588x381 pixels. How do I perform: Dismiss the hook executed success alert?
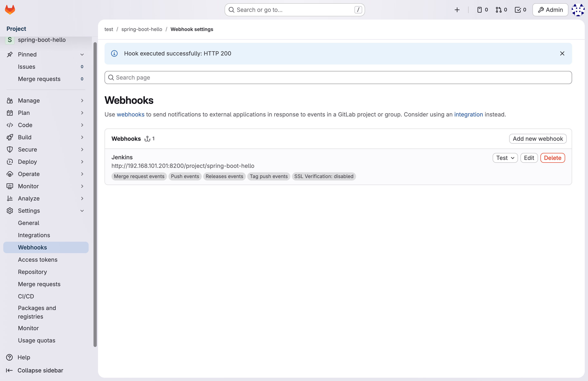coord(562,54)
